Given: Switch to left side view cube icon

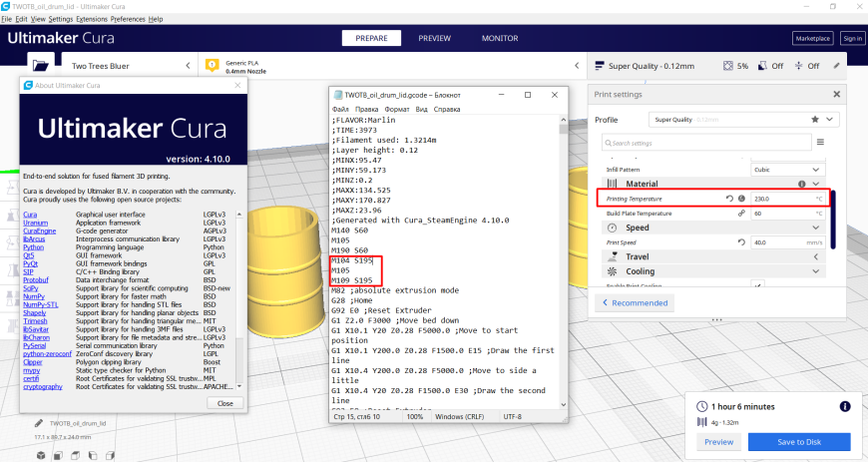Looking at the screenshot, I should (x=93, y=455).
